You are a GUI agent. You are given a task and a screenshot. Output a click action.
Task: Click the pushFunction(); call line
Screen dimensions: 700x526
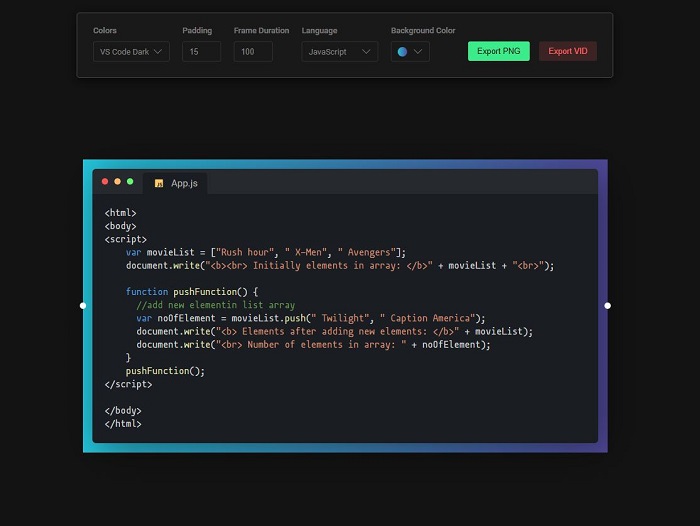[165, 371]
